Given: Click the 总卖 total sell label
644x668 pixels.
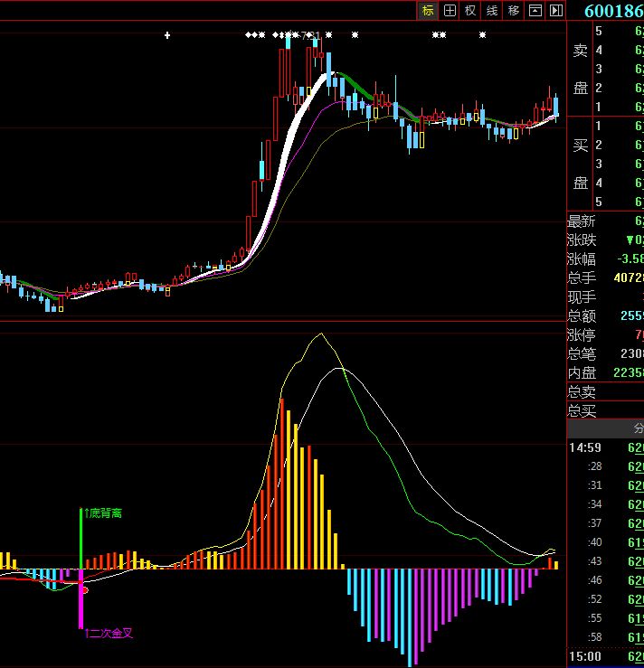Looking at the screenshot, I should coord(582,391).
